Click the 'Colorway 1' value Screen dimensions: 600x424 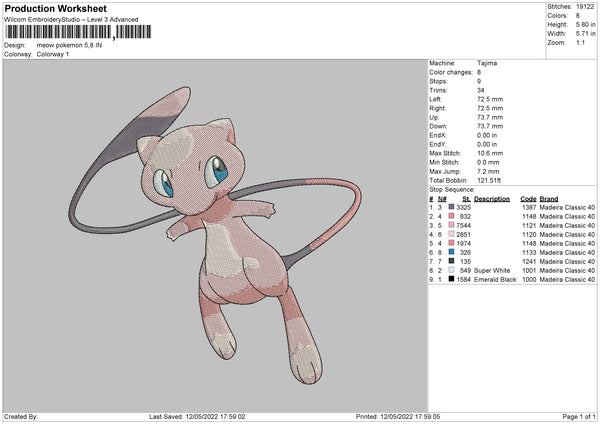tap(53, 54)
